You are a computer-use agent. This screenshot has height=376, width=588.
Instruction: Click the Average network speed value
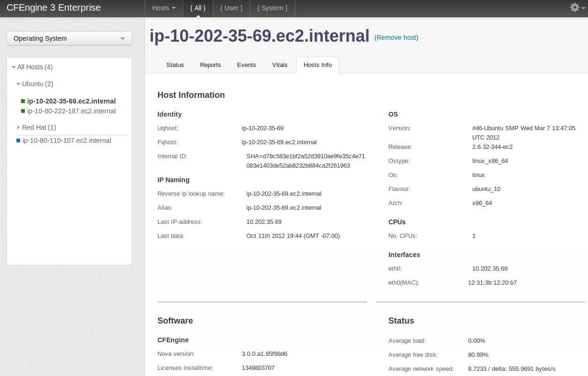512,369
